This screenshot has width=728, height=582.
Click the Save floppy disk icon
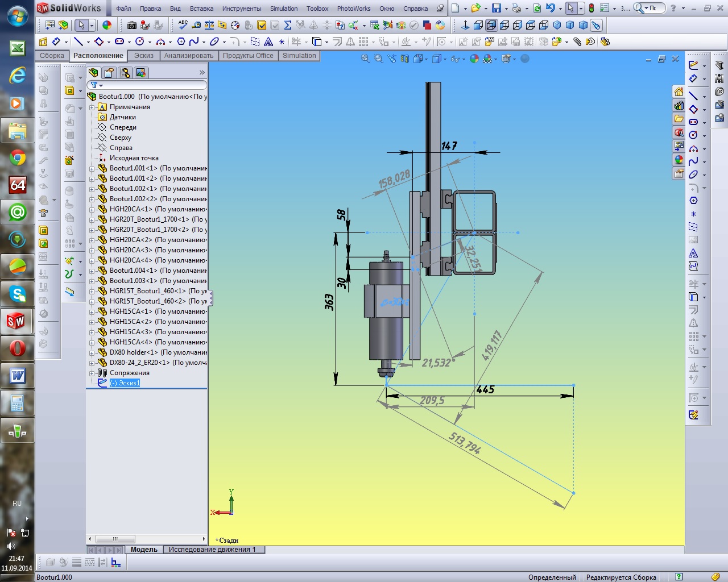497,9
